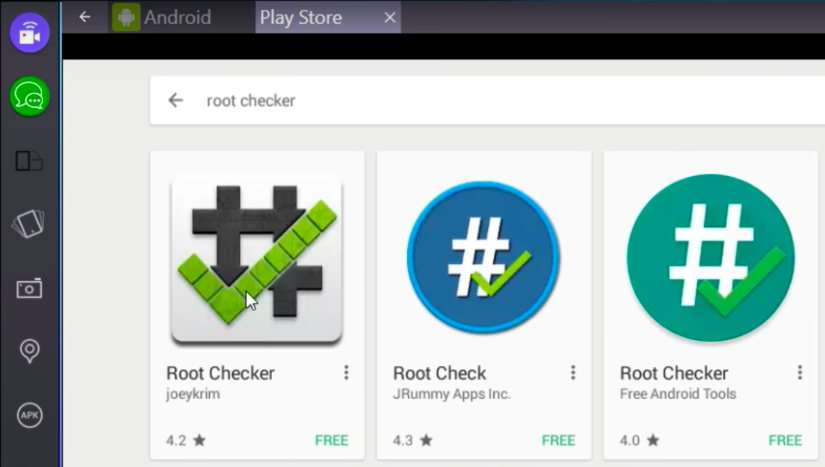Open the streaming camera sidebar icon
Screen dimensions: 825x467
(29, 33)
